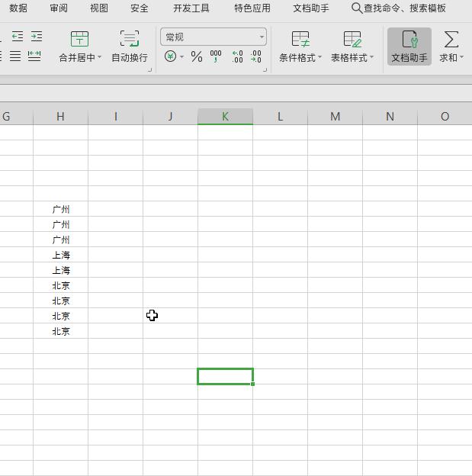Expand the 表格样式 dropdown arrow
Image resolution: width=472 pixels, height=476 pixels.
coord(372,57)
